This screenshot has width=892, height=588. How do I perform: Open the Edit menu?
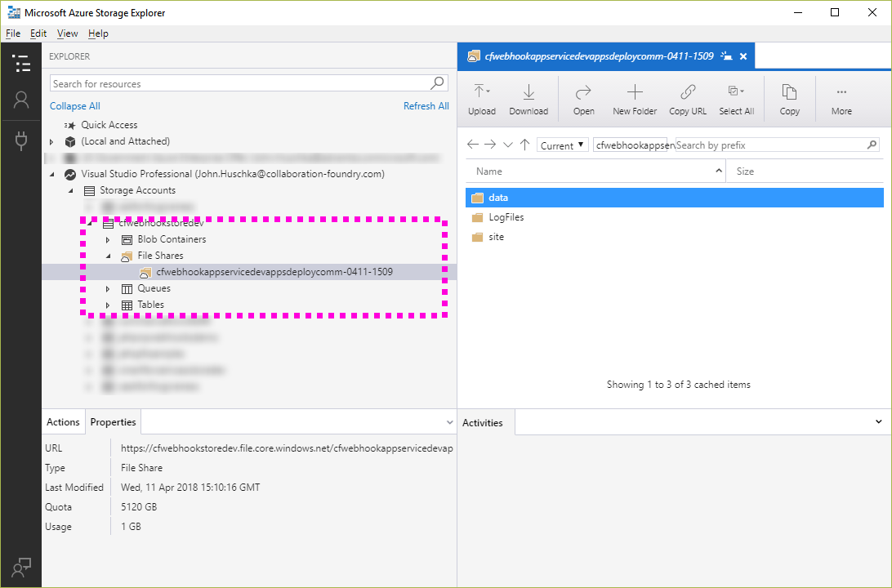coord(38,33)
